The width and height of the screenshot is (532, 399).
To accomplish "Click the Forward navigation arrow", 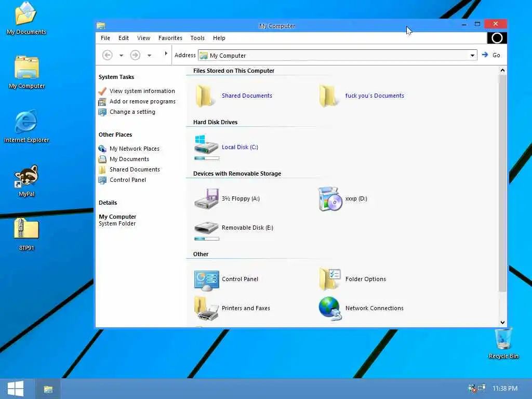I will pos(135,55).
